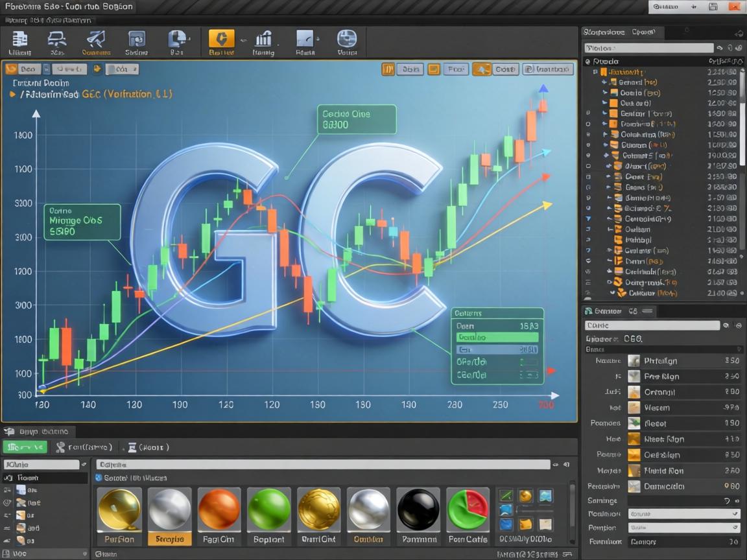Select the first toolbar icon resembling a document list
Viewport: 747px width, 560px height.
coord(20,40)
